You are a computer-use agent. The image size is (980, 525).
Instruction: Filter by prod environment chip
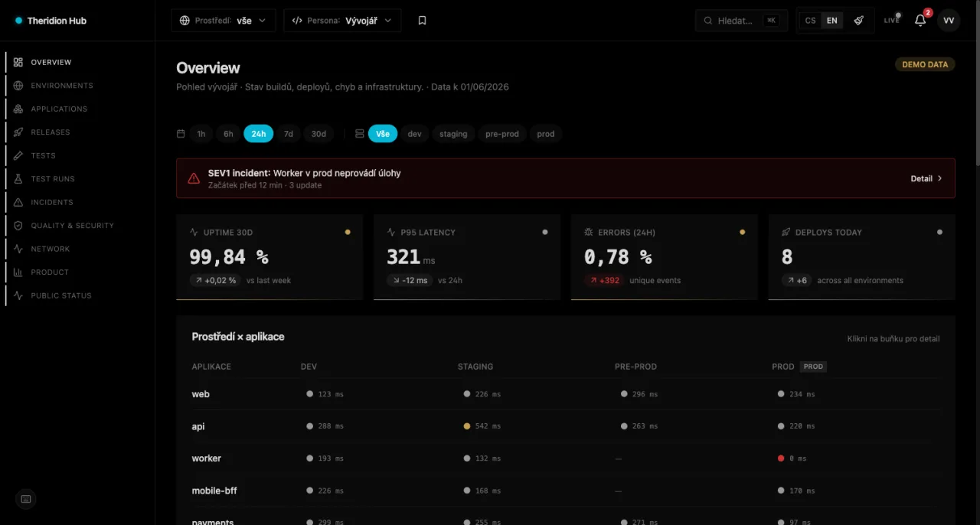(546, 134)
